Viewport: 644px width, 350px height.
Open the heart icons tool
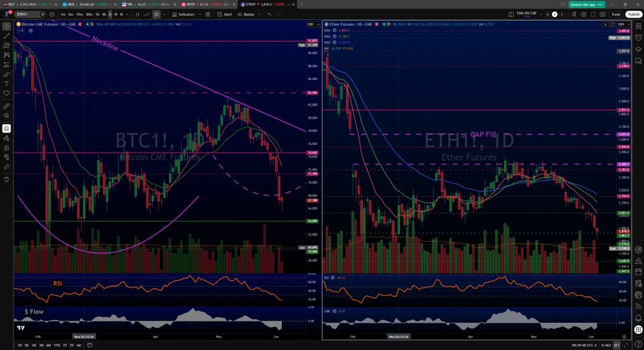6,93
